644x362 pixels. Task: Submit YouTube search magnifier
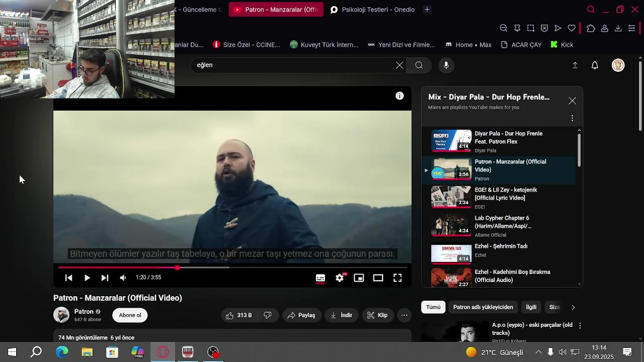pos(419,65)
